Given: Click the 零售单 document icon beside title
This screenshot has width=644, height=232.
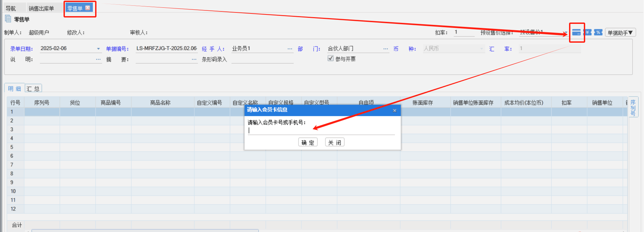Looking at the screenshot, I should pyautogui.click(x=8, y=19).
